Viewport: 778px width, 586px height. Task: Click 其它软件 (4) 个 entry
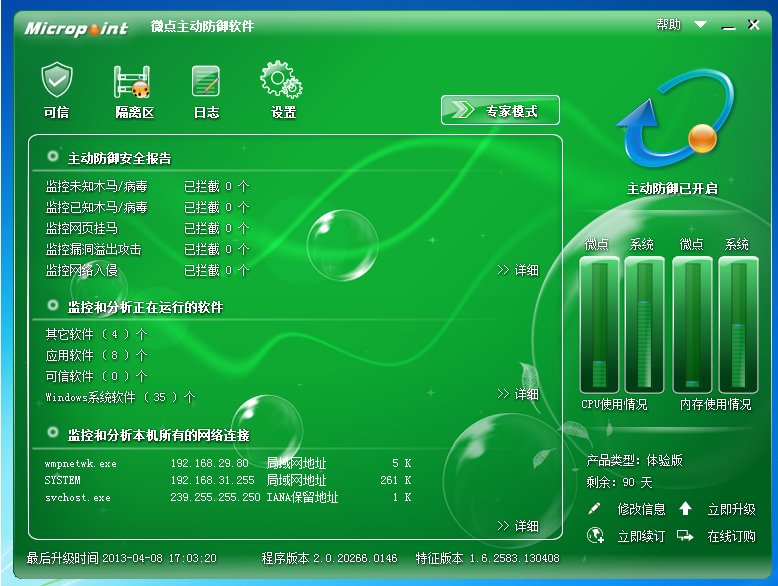coord(96,334)
